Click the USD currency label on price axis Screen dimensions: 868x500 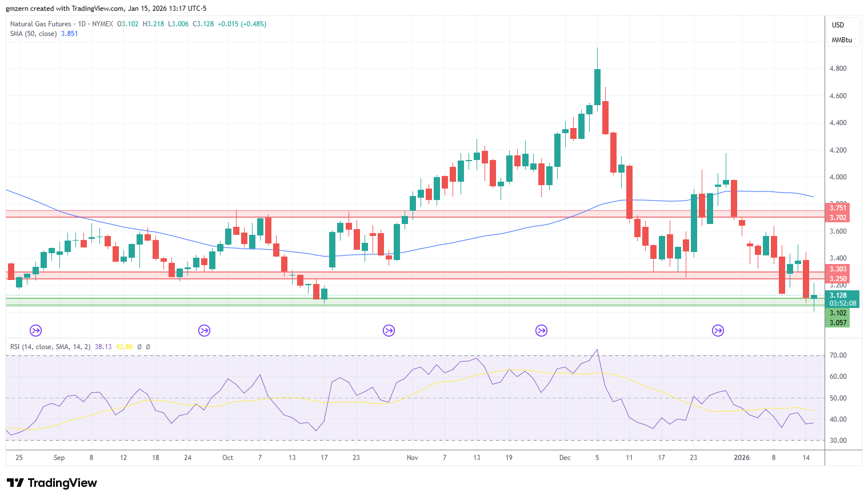coord(838,25)
